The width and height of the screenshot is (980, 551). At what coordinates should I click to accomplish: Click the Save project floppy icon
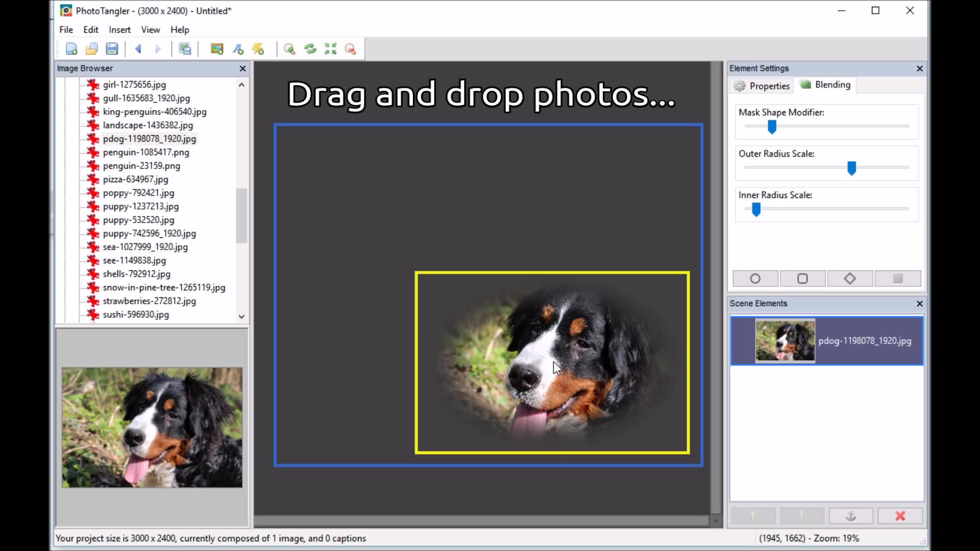[112, 49]
